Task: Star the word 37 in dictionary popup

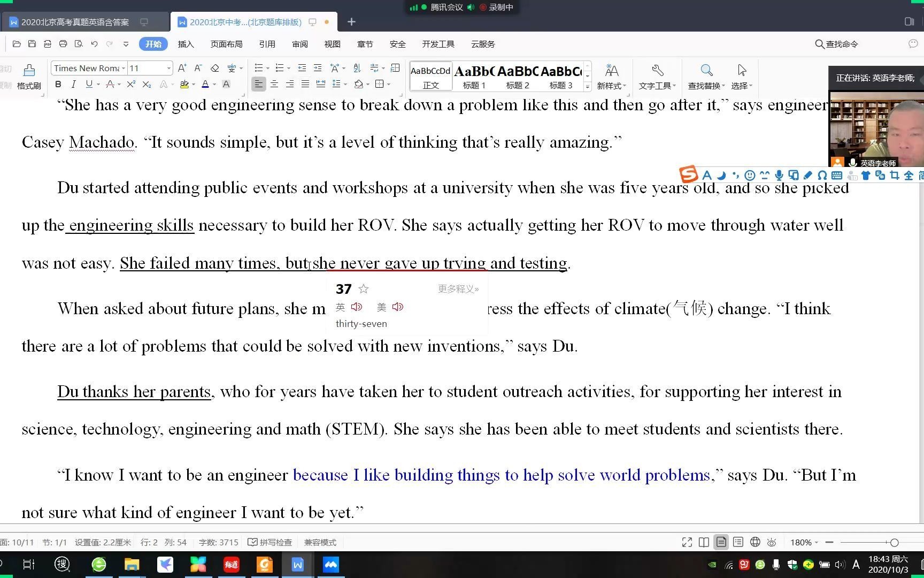Action: pyautogui.click(x=364, y=289)
